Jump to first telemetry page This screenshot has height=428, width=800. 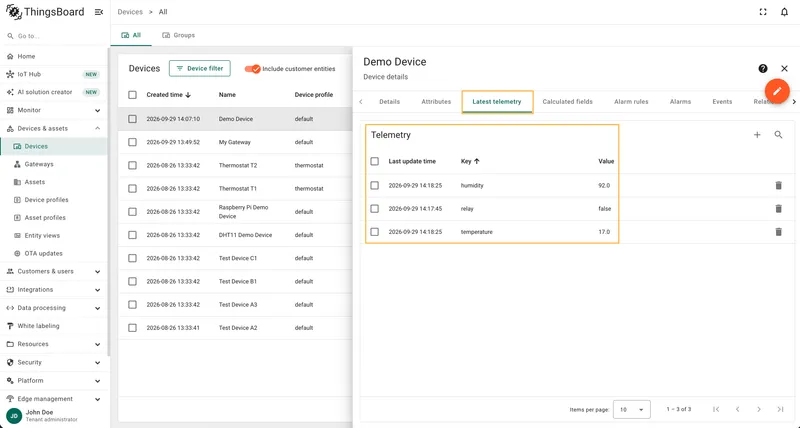coord(716,409)
